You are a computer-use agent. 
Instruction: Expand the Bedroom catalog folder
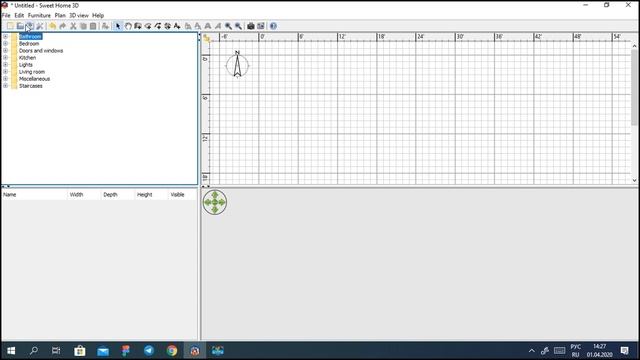pos(5,43)
